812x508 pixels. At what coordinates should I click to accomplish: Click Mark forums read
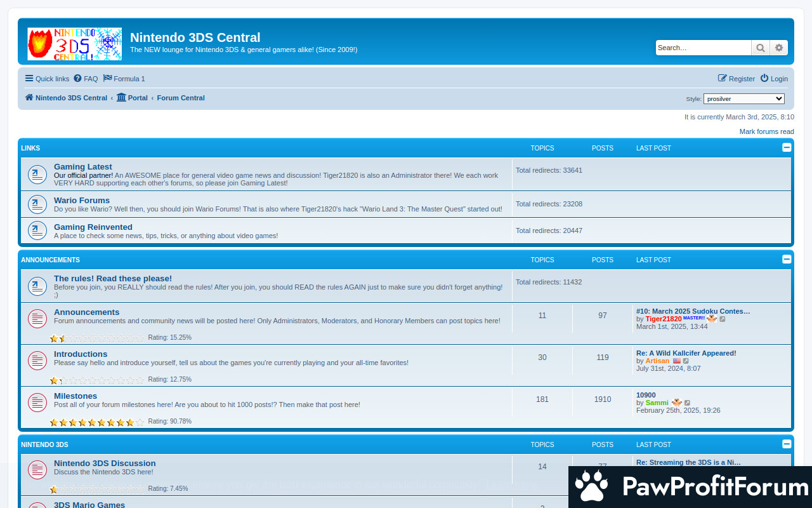766,131
